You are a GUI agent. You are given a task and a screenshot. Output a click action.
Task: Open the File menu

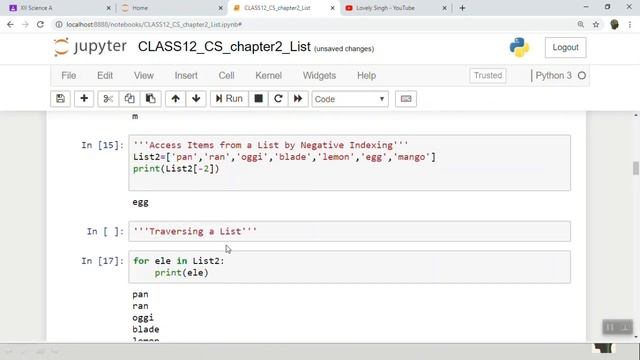[x=69, y=76]
